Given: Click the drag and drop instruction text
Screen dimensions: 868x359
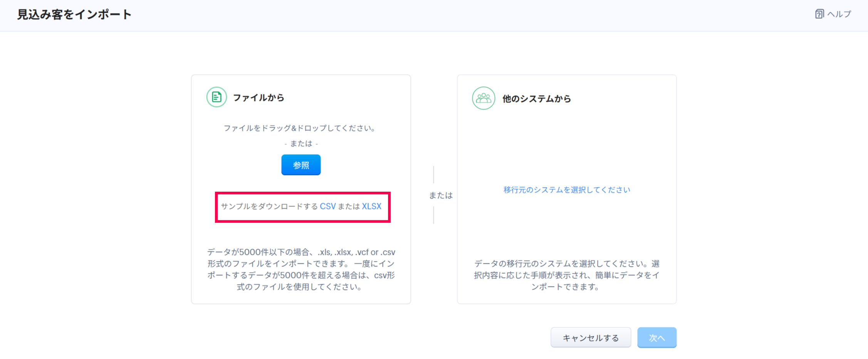Looking at the screenshot, I should click(x=301, y=128).
